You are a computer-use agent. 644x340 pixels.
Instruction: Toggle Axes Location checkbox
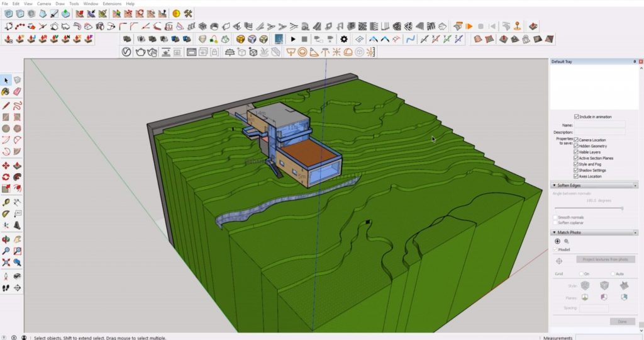click(x=576, y=176)
